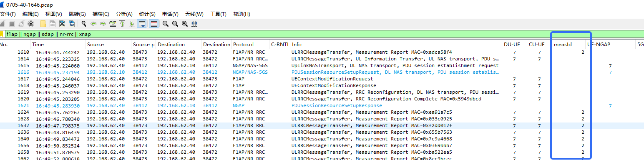The image size is (644, 160).
Task: Open the 编辑(E) menu
Action: tap(30, 14)
